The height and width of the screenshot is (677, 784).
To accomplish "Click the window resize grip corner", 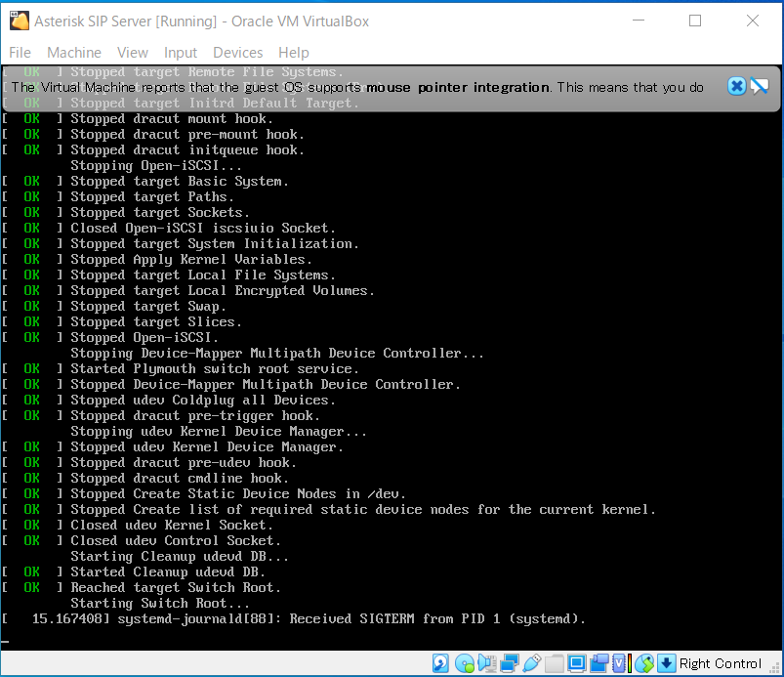I will coord(776,669).
